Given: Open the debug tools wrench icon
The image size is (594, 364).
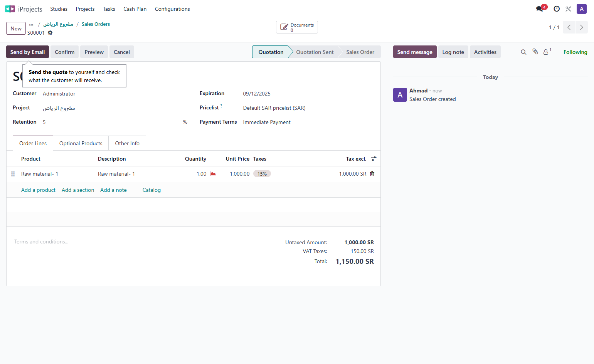Looking at the screenshot, I should coord(568,9).
